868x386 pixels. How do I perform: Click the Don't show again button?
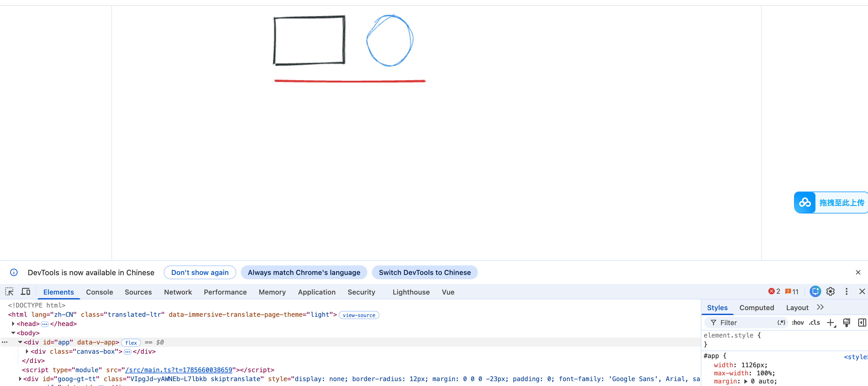pos(200,272)
